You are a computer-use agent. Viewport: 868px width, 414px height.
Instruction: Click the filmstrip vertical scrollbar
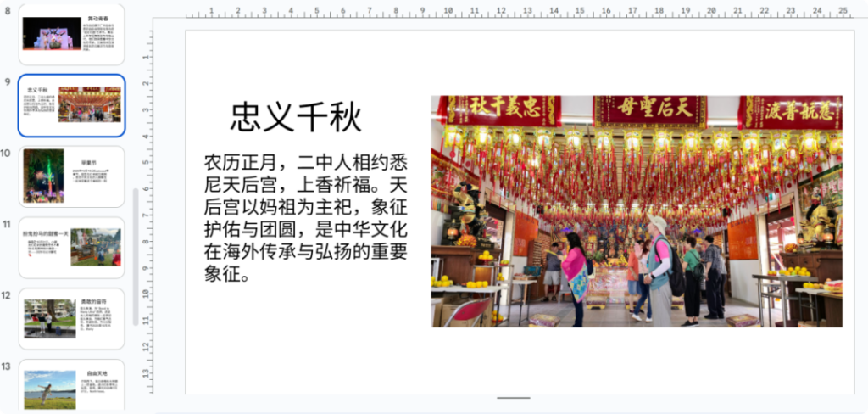[x=135, y=255]
